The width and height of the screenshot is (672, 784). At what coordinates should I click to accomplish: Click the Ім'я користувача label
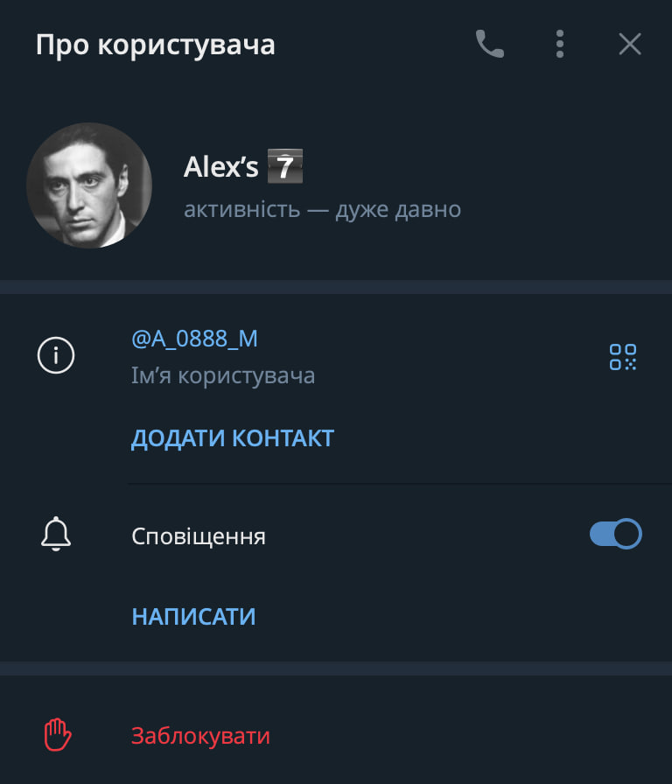click(x=223, y=376)
